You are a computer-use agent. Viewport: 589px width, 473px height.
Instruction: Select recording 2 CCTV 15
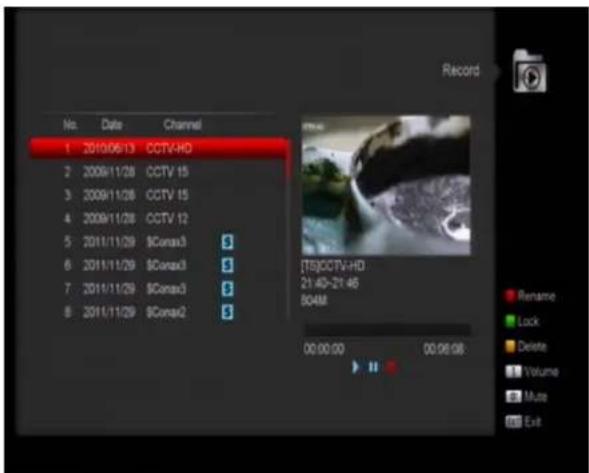tap(160, 172)
